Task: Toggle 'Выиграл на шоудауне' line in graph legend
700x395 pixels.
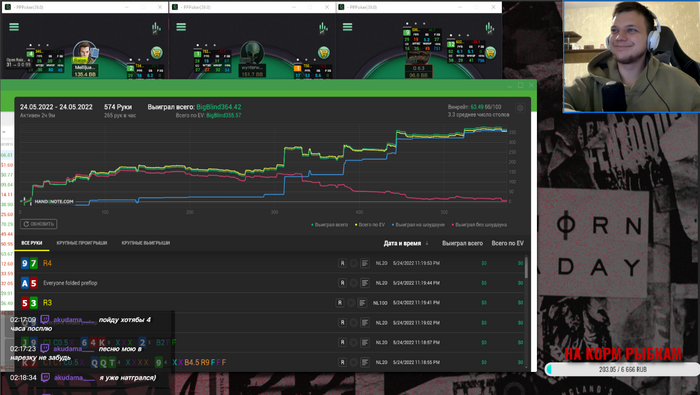Action: coord(418,225)
